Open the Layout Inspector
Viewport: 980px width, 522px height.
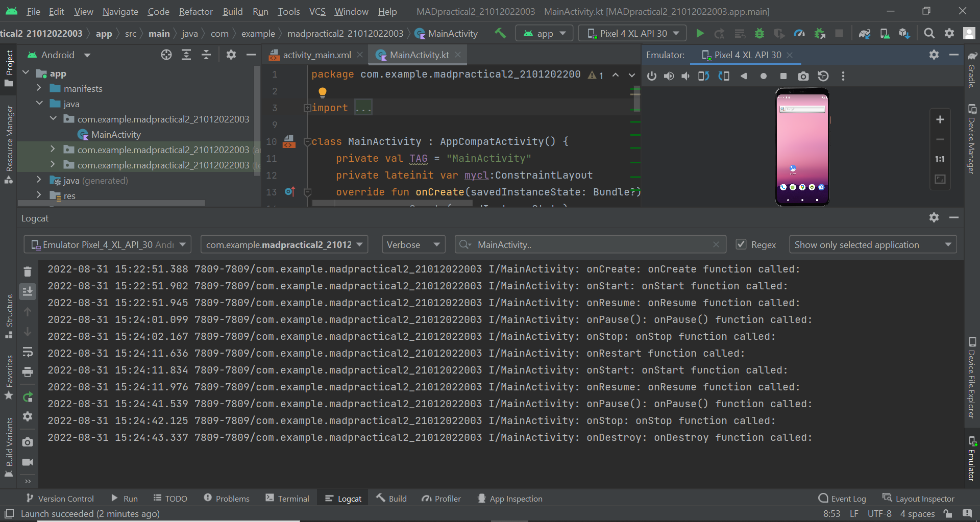[918, 499]
